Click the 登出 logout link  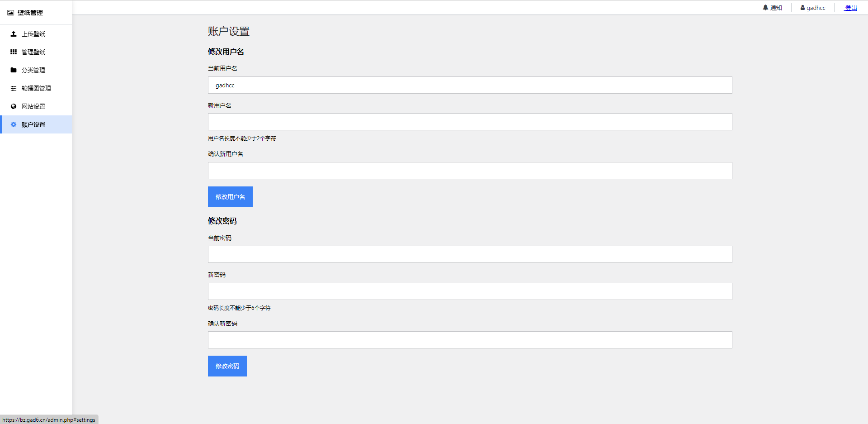pyautogui.click(x=851, y=8)
